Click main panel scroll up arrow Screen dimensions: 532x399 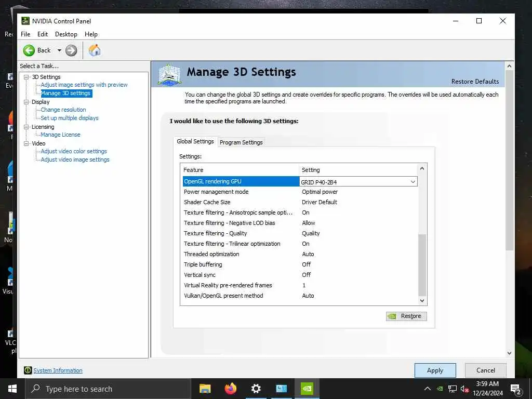509,66
